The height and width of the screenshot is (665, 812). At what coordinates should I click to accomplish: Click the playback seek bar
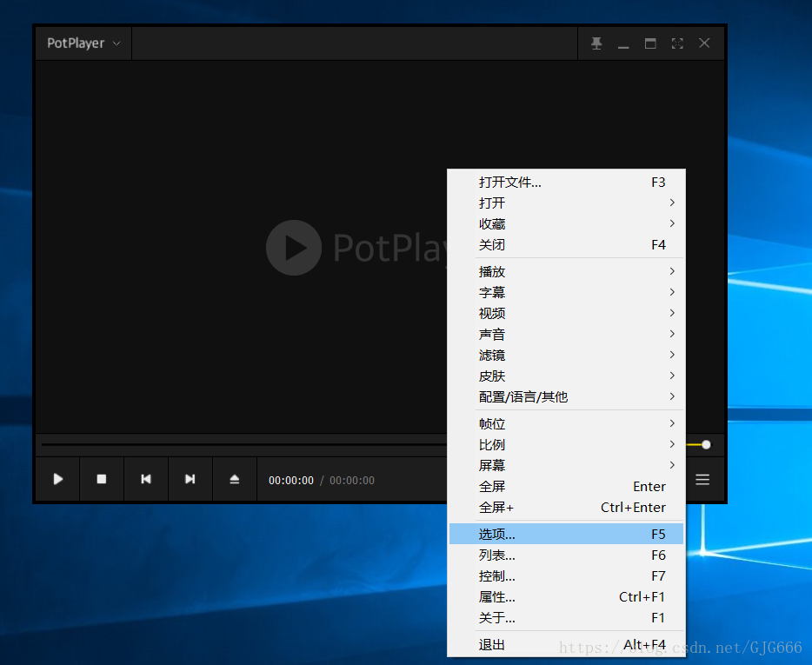243,444
